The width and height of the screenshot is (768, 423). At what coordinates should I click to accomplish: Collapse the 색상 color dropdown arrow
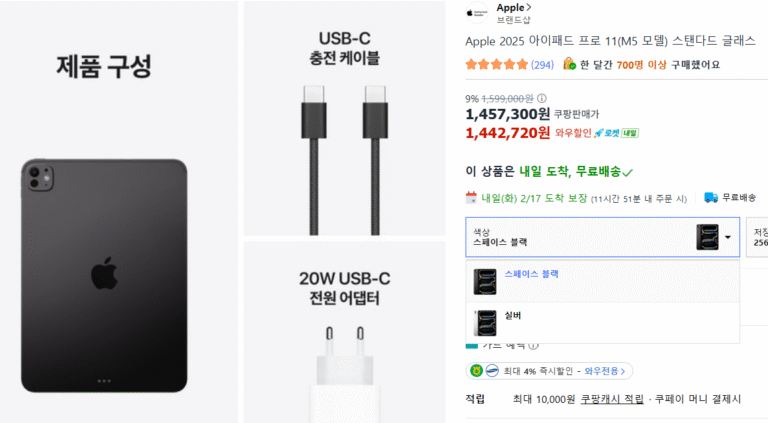pyautogui.click(x=728, y=237)
